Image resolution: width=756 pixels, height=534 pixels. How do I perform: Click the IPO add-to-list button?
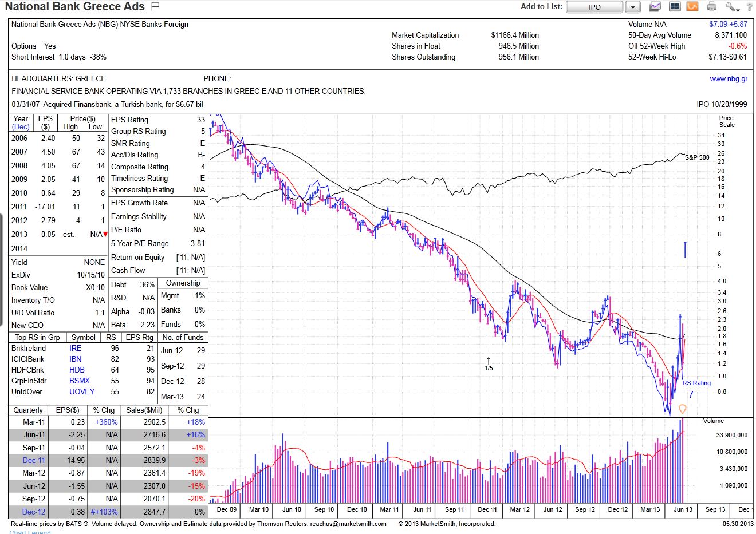[x=594, y=7]
